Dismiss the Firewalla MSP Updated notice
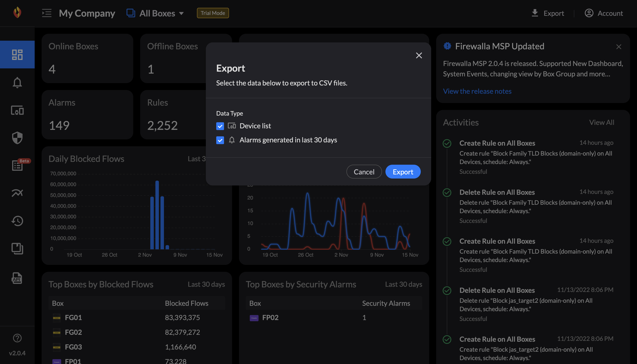Viewport: 637px width, 364px height. pyautogui.click(x=619, y=47)
